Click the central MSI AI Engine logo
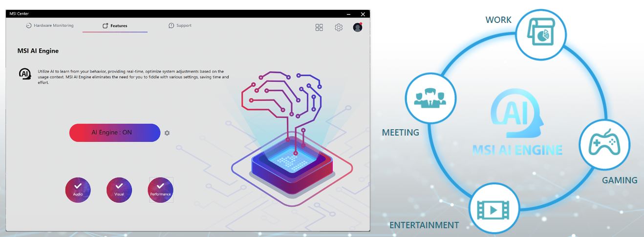 pos(517,122)
